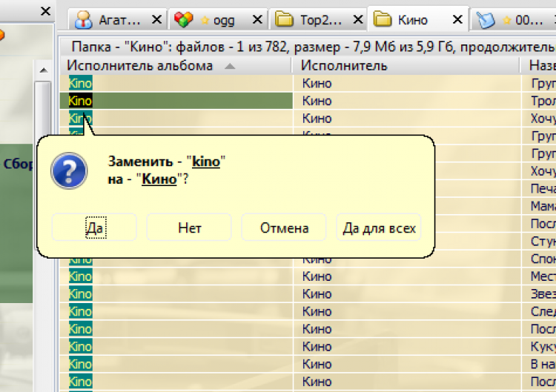
Task: Click the underlined "kino" text in dialog
Action: click(206, 162)
